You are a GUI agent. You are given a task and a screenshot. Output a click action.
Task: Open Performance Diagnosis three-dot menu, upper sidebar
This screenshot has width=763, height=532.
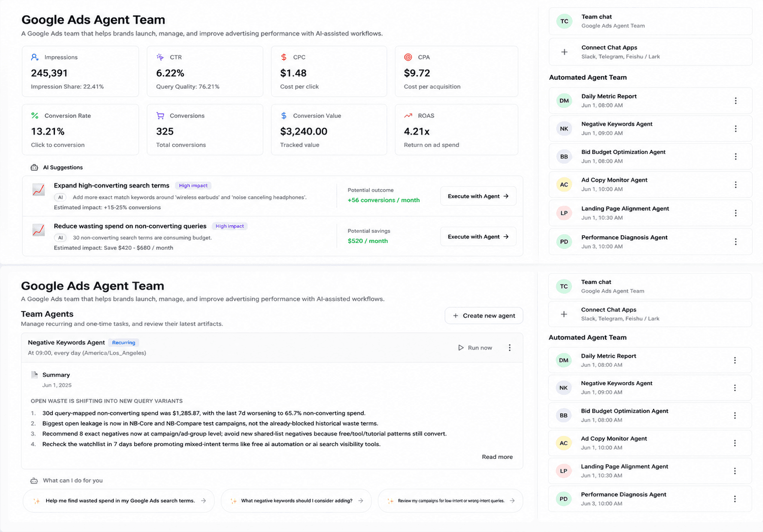736,242
